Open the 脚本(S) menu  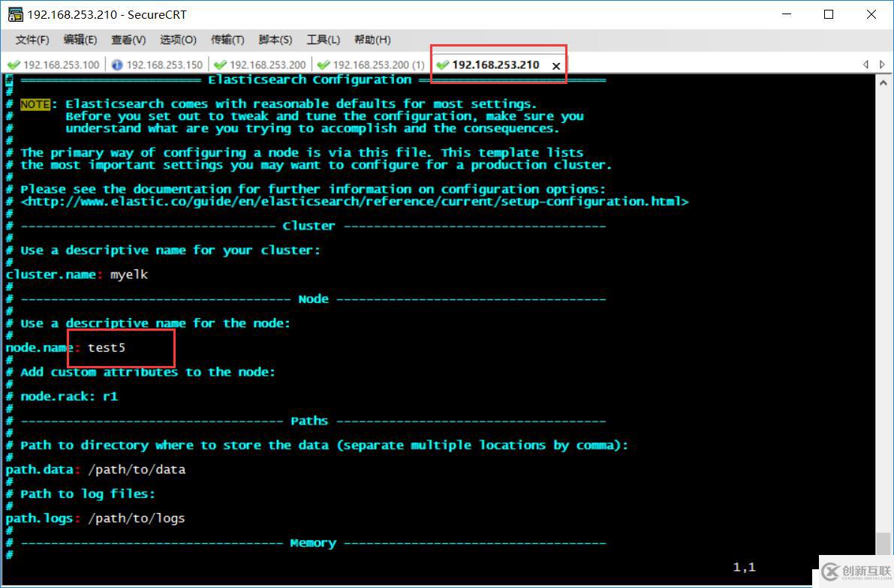(x=275, y=40)
